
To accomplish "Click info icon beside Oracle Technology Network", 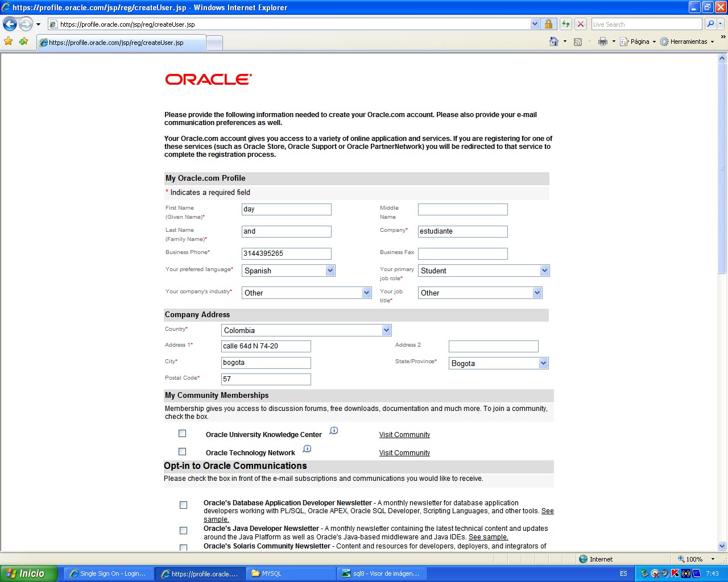I will [307, 449].
